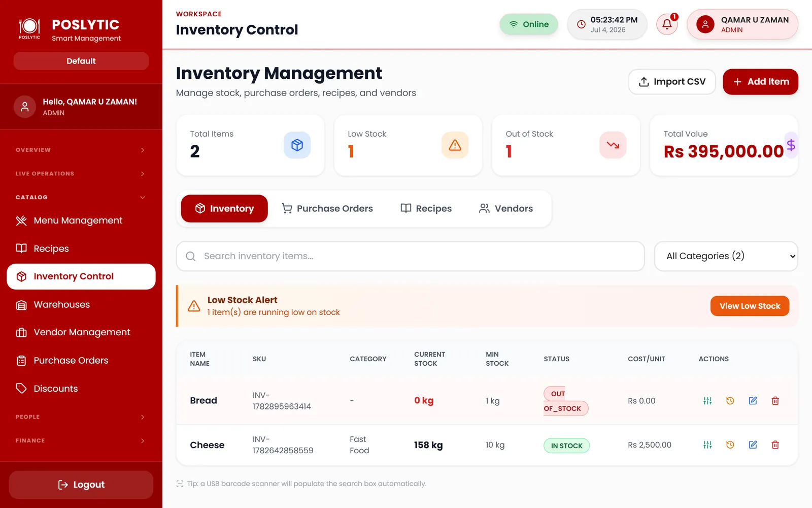Open the QAMAR U ZAMAN profile menu
The image size is (812, 508).
click(x=742, y=24)
